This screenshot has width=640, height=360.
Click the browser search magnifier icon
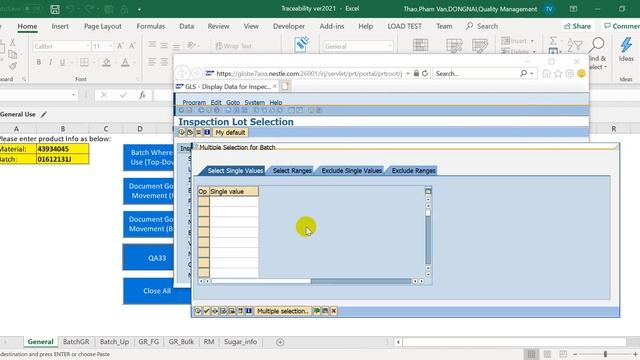pyautogui.click(x=523, y=73)
